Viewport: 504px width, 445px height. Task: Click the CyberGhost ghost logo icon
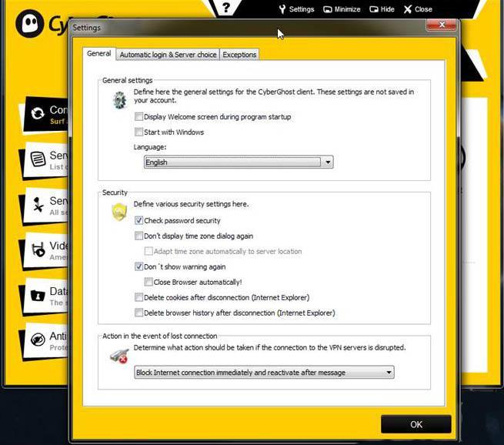coord(29,23)
